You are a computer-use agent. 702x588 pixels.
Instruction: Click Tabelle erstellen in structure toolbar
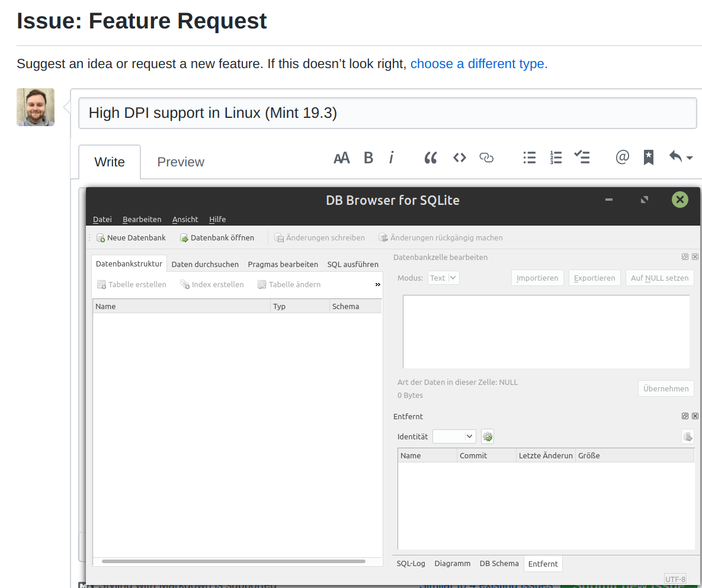coord(132,285)
